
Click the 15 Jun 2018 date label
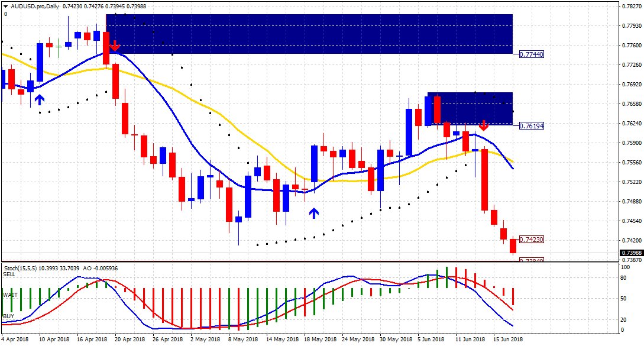pos(508,339)
